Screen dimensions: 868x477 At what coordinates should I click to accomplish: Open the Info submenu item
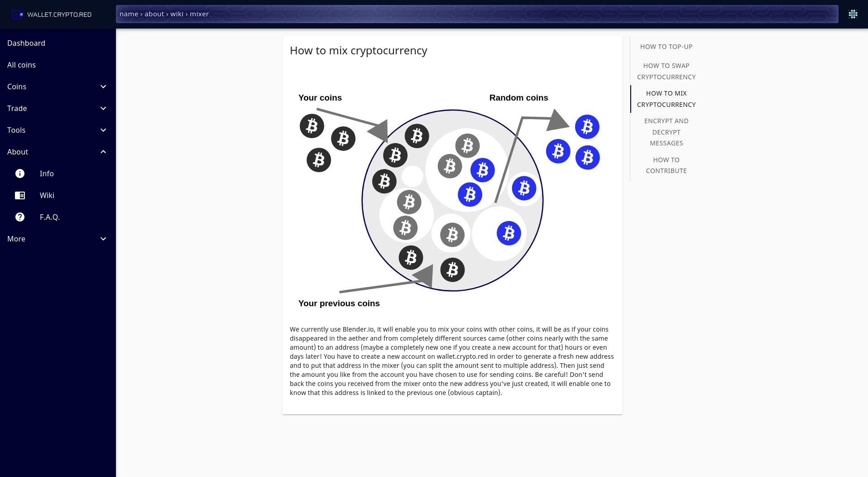(58, 173)
